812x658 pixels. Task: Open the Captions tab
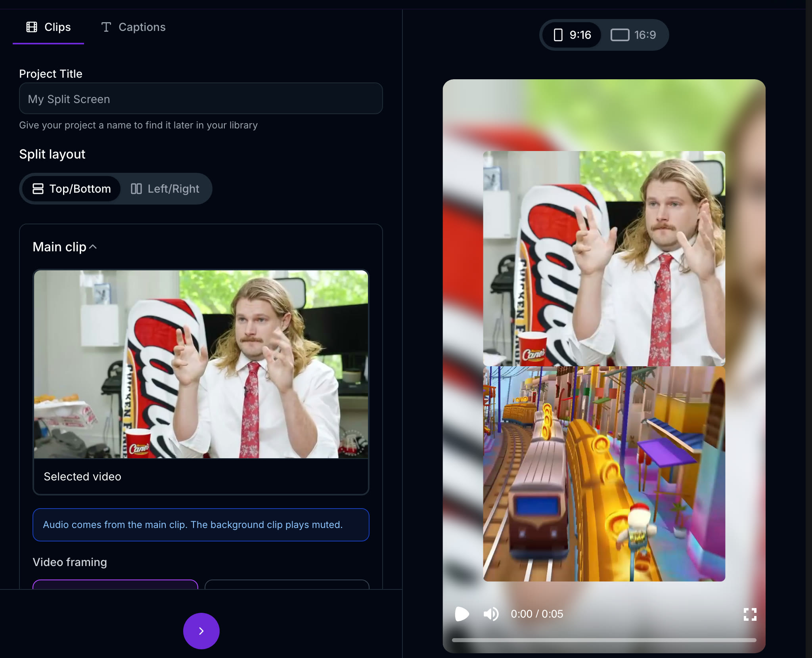pos(133,27)
